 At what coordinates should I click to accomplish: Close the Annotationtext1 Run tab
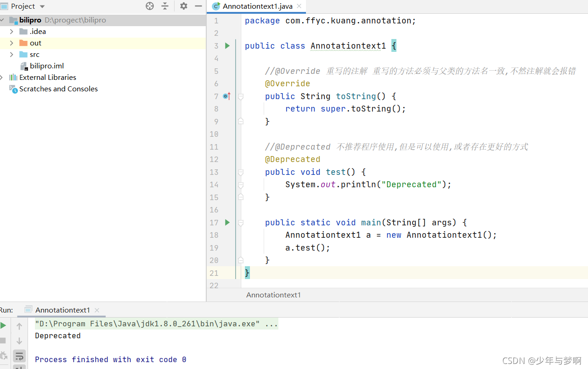click(96, 310)
